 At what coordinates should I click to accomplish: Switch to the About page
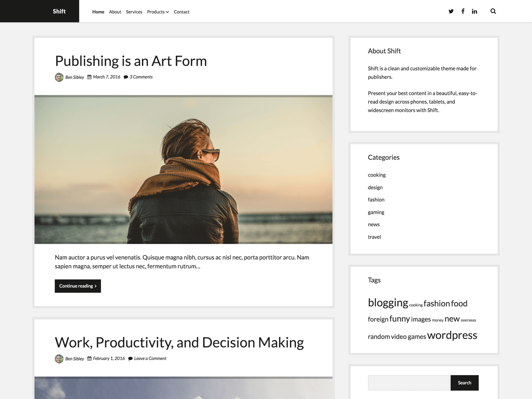pos(115,12)
